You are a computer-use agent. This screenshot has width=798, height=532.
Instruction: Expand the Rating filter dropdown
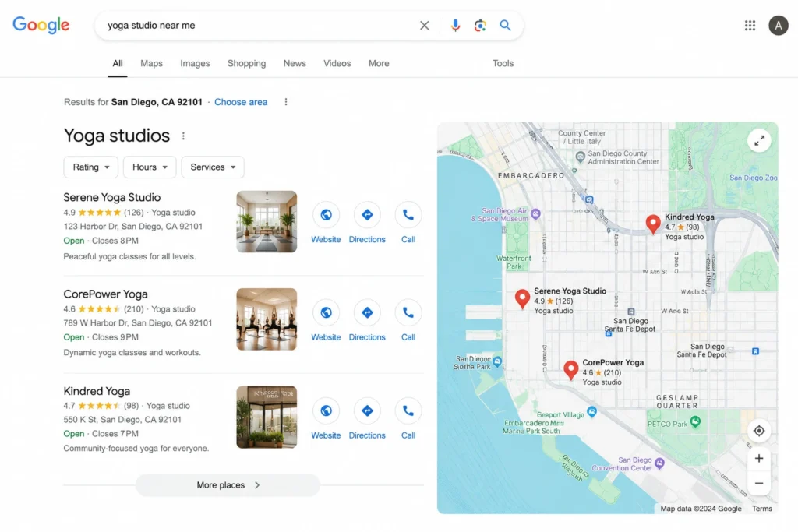pyautogui.click(x=90, y=167)
